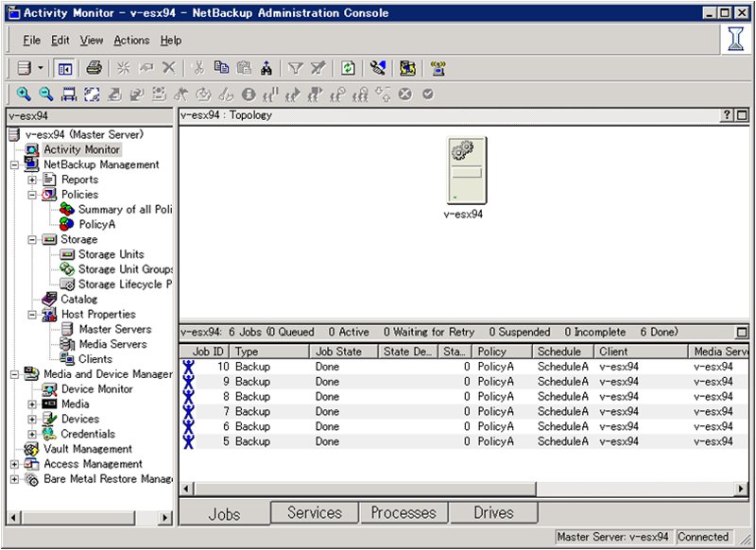The height and width of the screenshot is (550, 756).
Task: Open Master Servers under Host Properties
Action: point(115,329)
